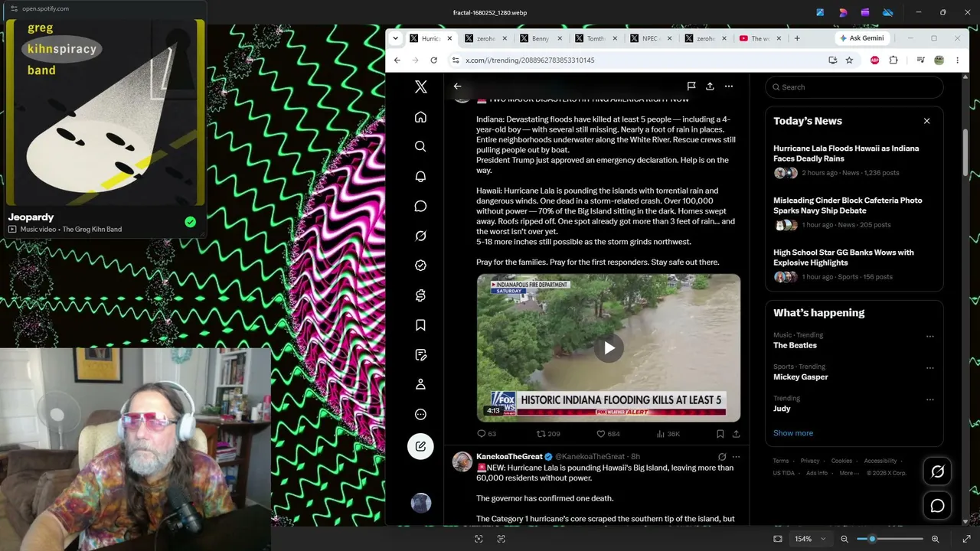Open Chrome three-dot menu

957,60
